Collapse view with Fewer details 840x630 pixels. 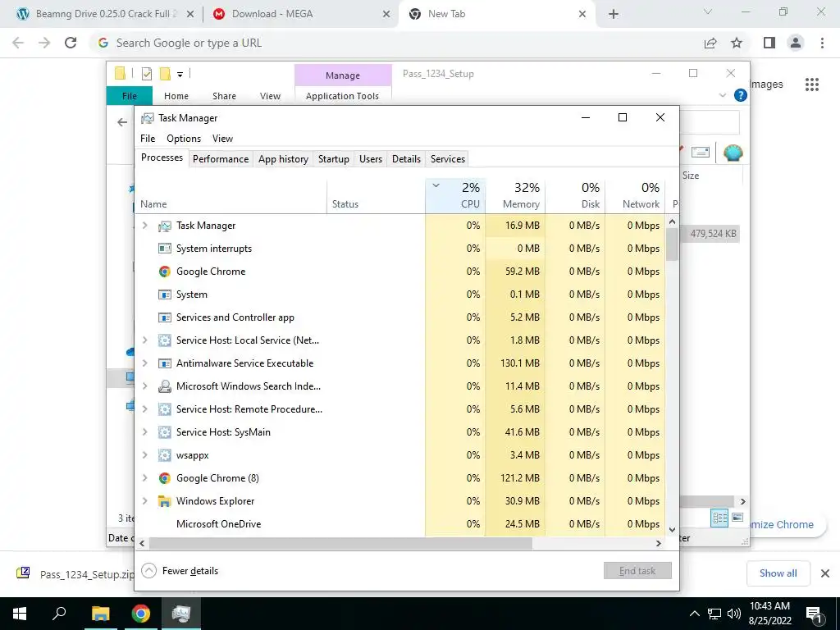tap(180, 571)
